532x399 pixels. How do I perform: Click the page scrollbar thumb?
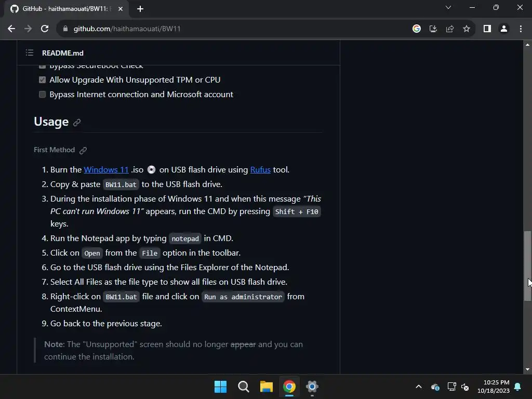point(527,265)
